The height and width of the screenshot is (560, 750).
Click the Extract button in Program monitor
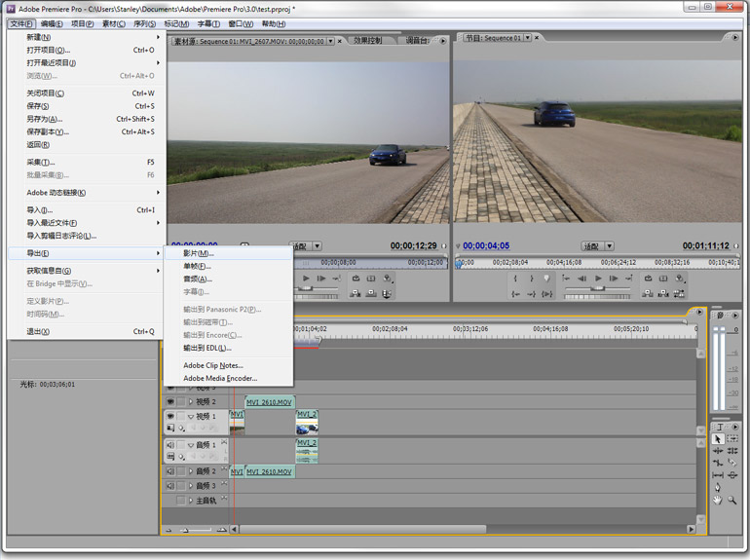663,293
